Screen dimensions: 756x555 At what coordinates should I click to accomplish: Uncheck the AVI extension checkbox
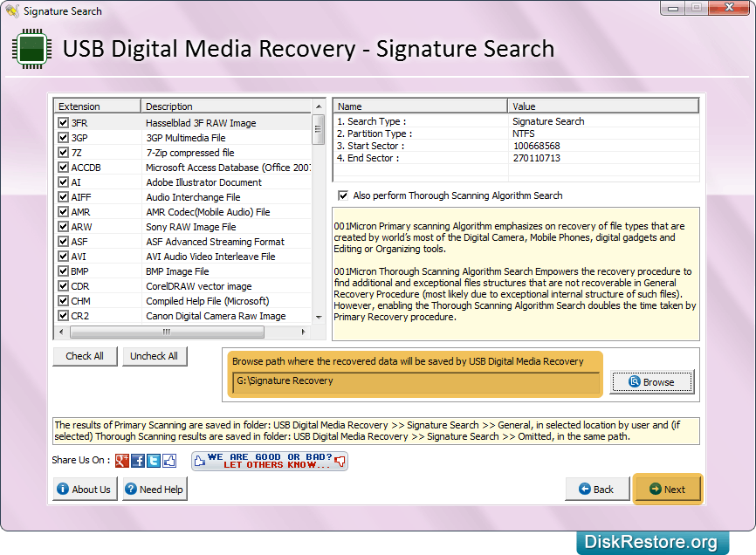point(63,257)
